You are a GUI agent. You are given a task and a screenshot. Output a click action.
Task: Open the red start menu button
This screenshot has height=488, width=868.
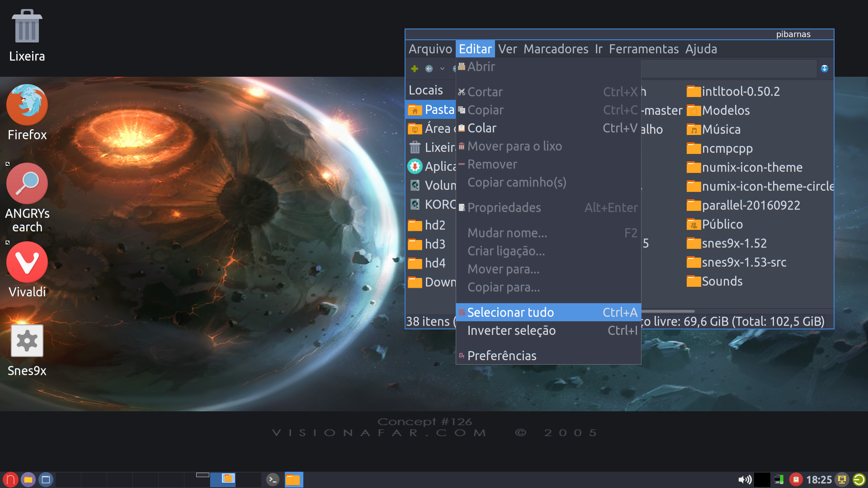pos(10,479)
